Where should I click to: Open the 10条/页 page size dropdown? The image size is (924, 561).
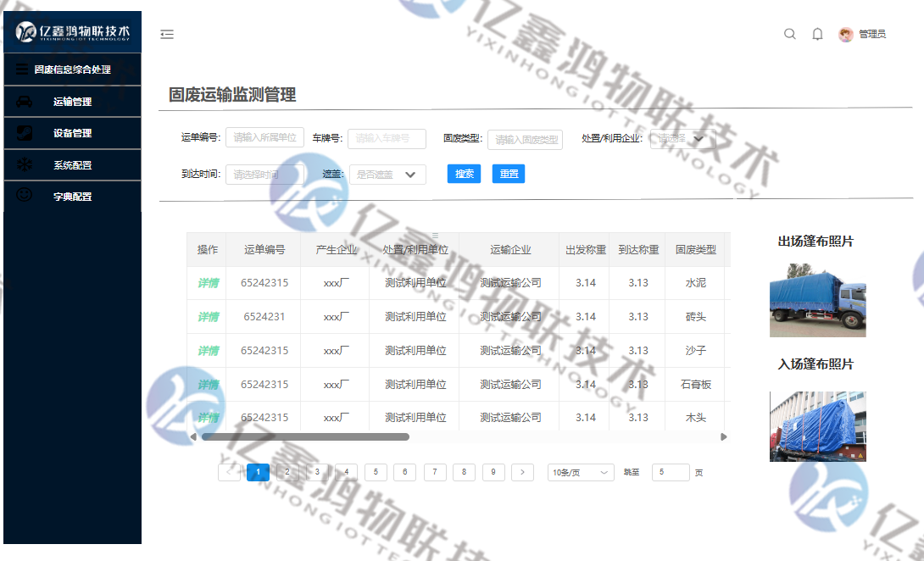580,472
